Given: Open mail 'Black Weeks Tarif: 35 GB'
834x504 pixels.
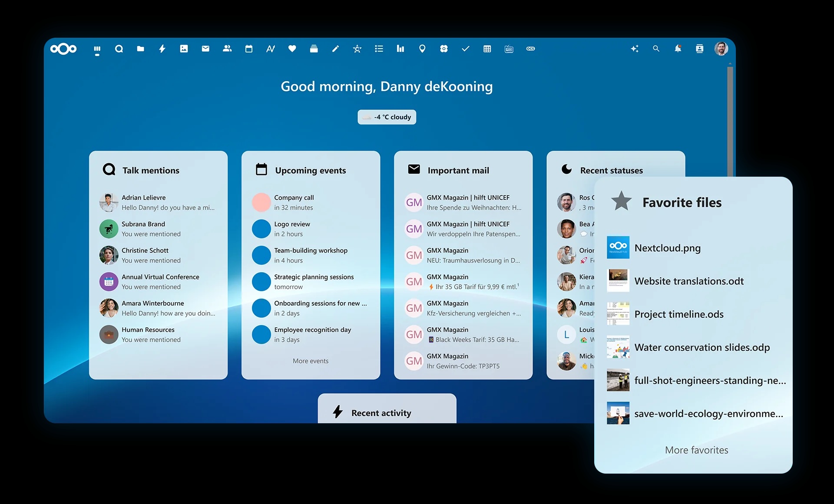Looking at the screenshot, I should tap(463, 335).
